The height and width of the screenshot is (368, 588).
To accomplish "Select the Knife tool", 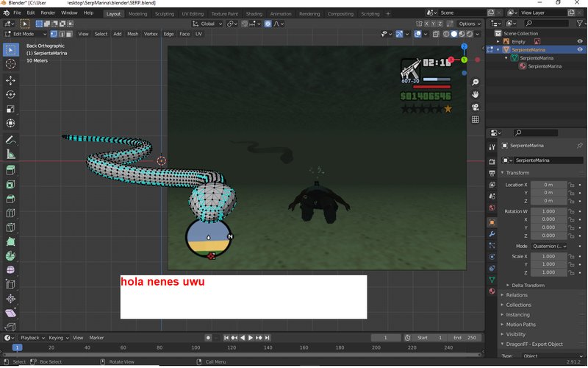I will [x=10, y=227].
